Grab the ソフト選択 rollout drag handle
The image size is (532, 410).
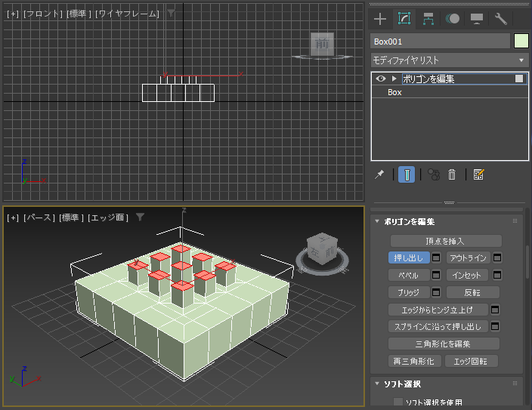(515, 384)
